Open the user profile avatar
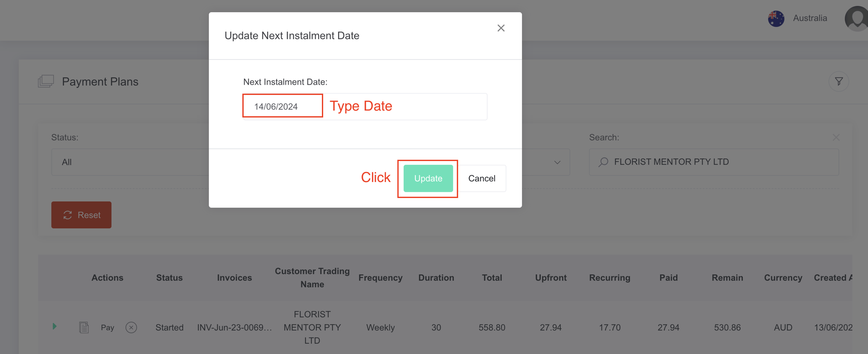This screenshot has width=868, height=354. 857,19
